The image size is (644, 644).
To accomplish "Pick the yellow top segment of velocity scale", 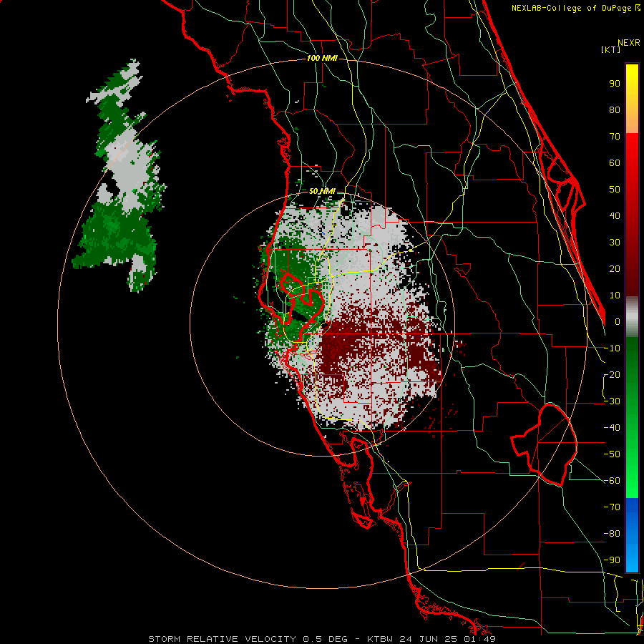I will pos(632,99).
